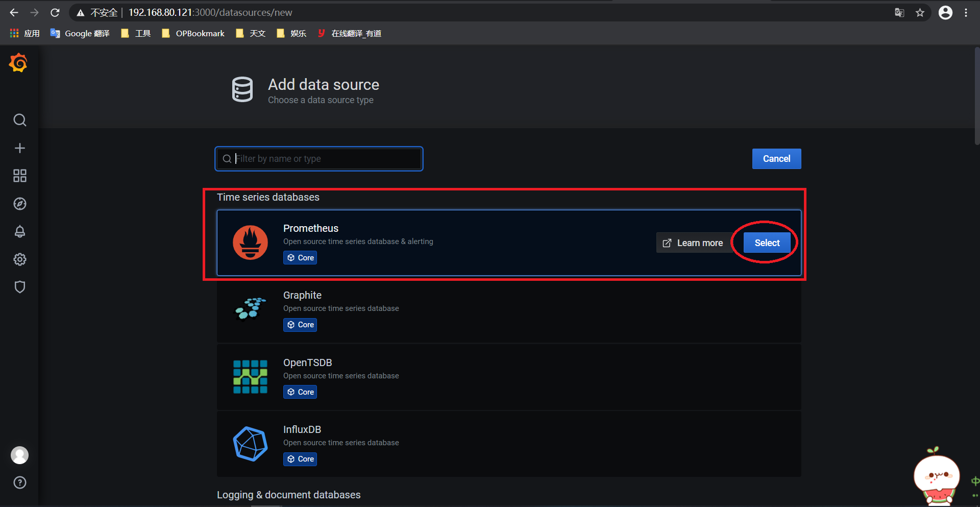The width and height of the screenshot is (980, 507).
Task: Click the Prometheus data source title
Action: (311, 228)
